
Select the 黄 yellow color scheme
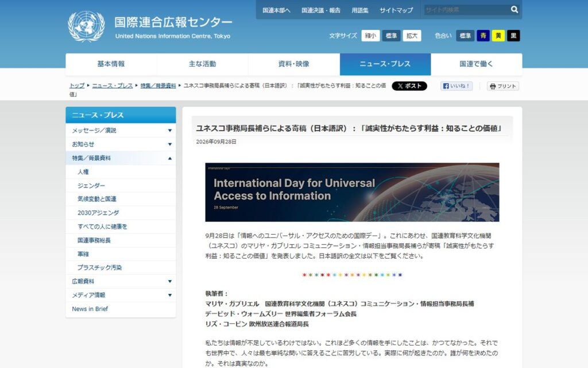[498, 36]
